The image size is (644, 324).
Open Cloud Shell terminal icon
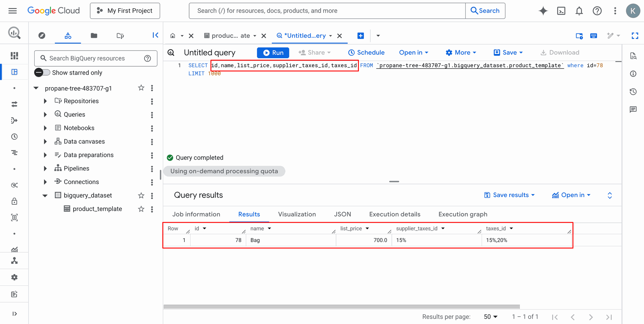coord(561,11)
